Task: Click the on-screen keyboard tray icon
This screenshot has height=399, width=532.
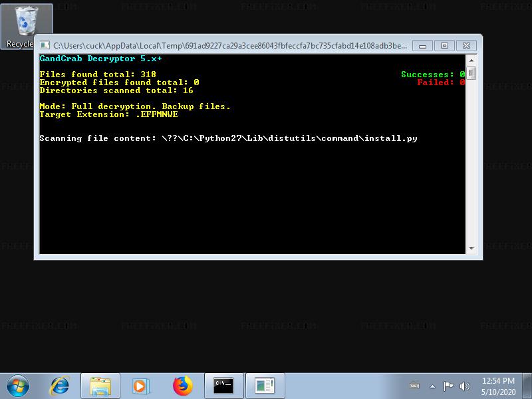Action: tap(414, 386)
